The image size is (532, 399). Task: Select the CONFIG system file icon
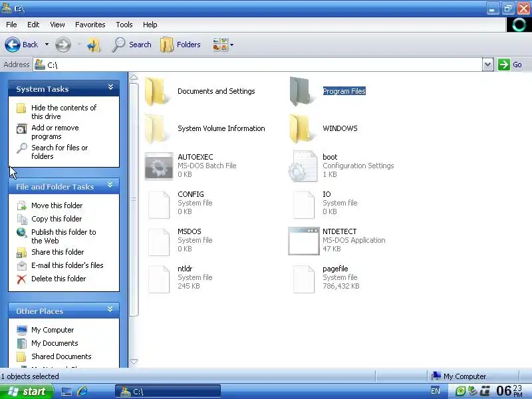click(x=159, y=205)
